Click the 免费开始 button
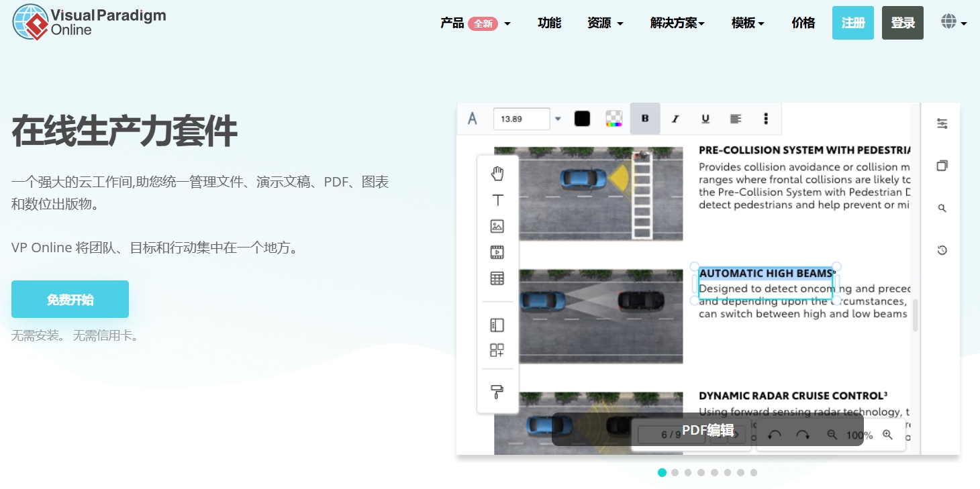 point(70,299)
